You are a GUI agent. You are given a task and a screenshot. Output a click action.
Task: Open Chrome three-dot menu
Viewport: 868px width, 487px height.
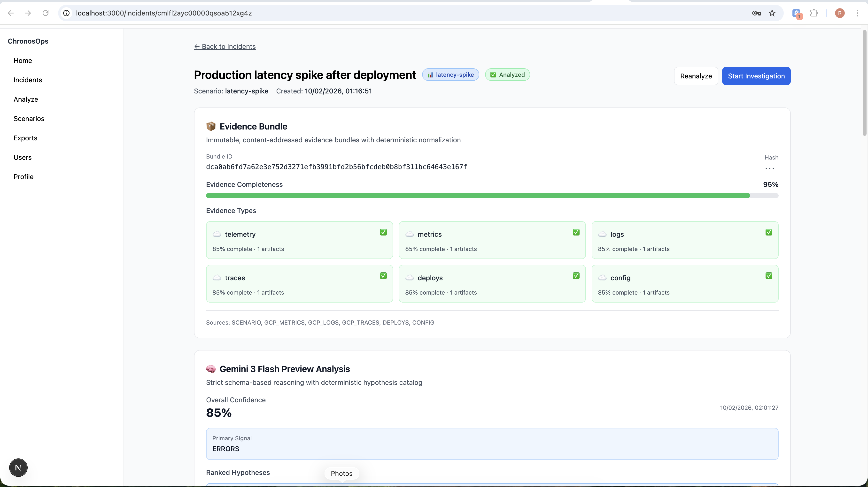(857, 13)
